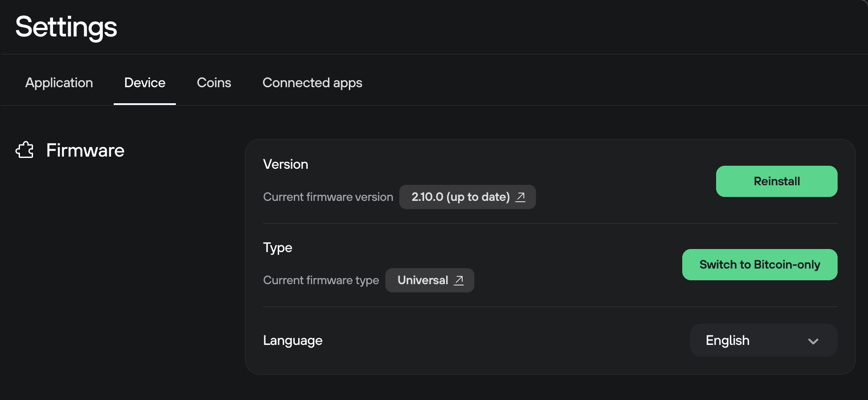
Task: Open the Coins settings tab
Action: [x=214, y=82]
